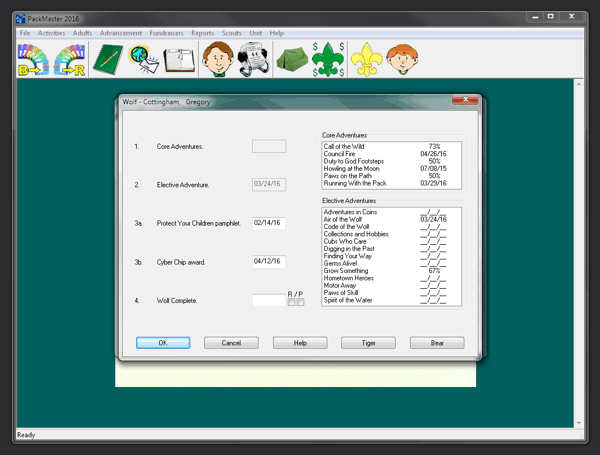Click the orange-haired scout face icon

pos(402,59)
